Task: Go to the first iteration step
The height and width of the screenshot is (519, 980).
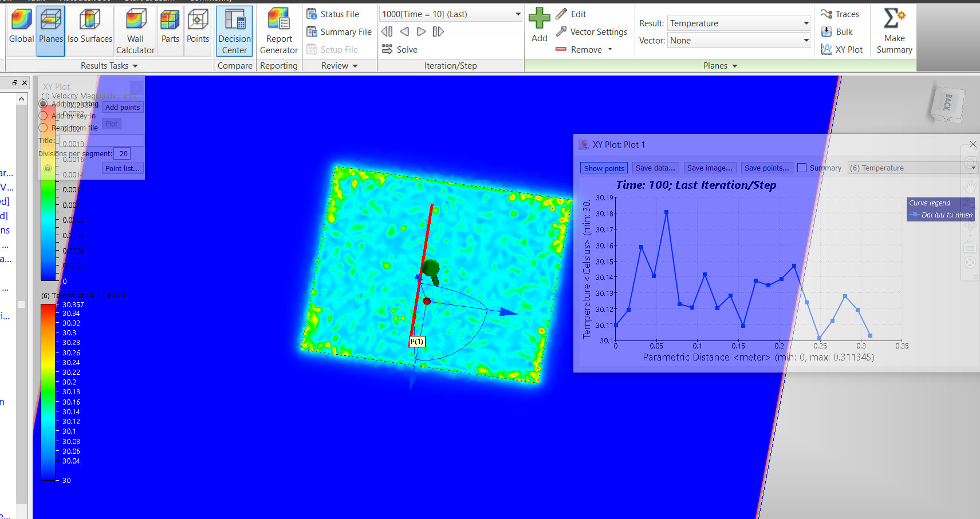Action: coord(387,31)
